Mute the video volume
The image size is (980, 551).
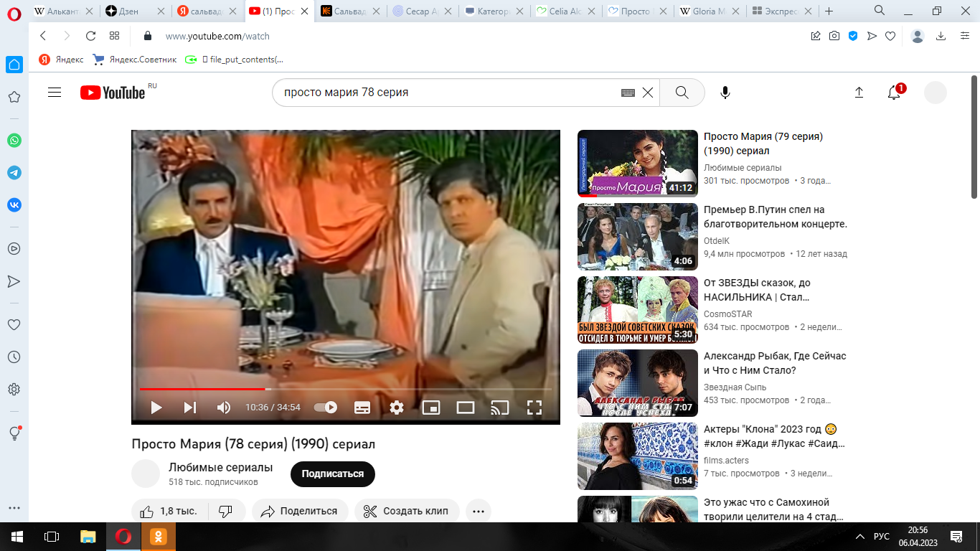pos(224,408)
